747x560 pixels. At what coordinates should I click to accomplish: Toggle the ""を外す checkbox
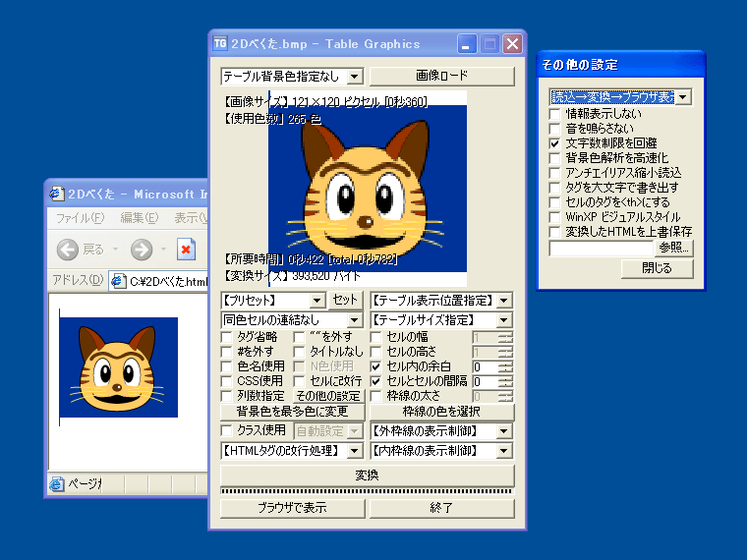299,337
